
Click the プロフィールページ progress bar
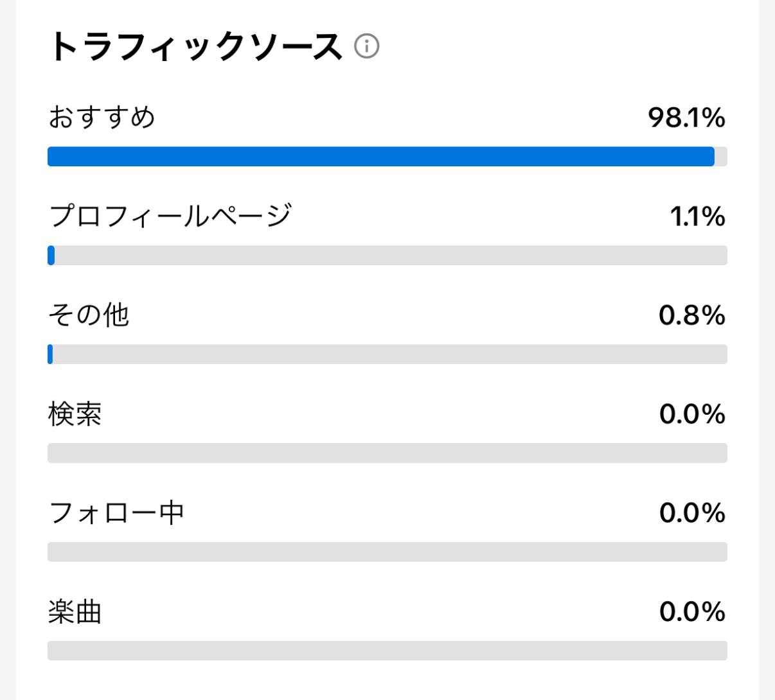[387, 256]
